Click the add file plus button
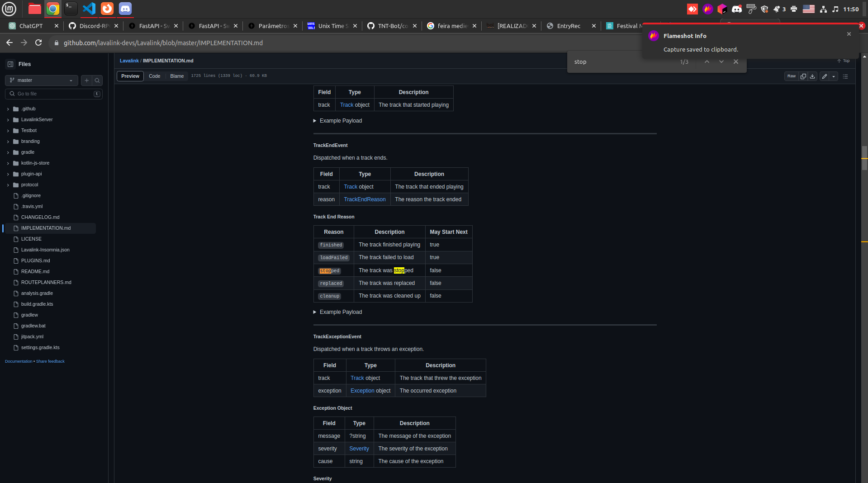This screenshot has width=868, height=483. tap(87, 80)
